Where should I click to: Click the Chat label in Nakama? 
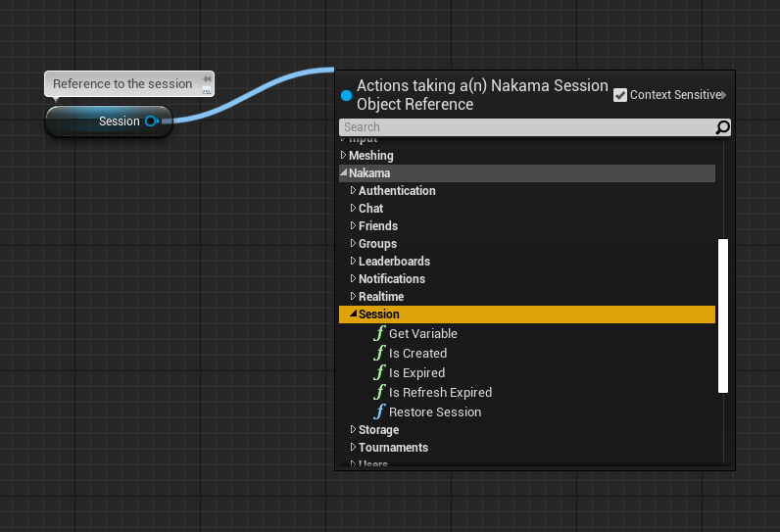point(370,209)
